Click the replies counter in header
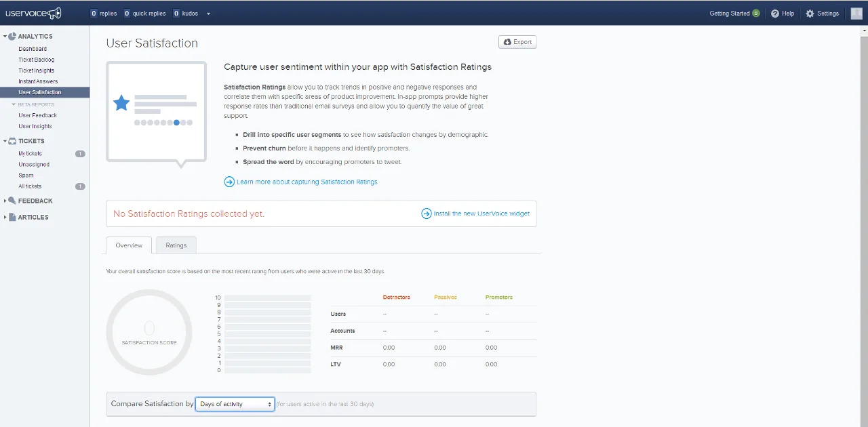This screenshot has height=427, width=868. click(x=104, y=14)
